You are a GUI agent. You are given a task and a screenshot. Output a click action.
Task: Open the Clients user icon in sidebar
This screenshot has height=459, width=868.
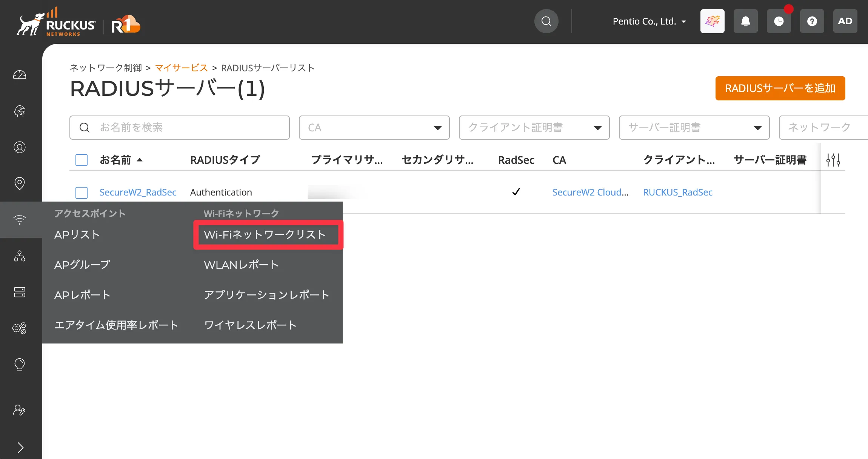(x=20, y=147)
